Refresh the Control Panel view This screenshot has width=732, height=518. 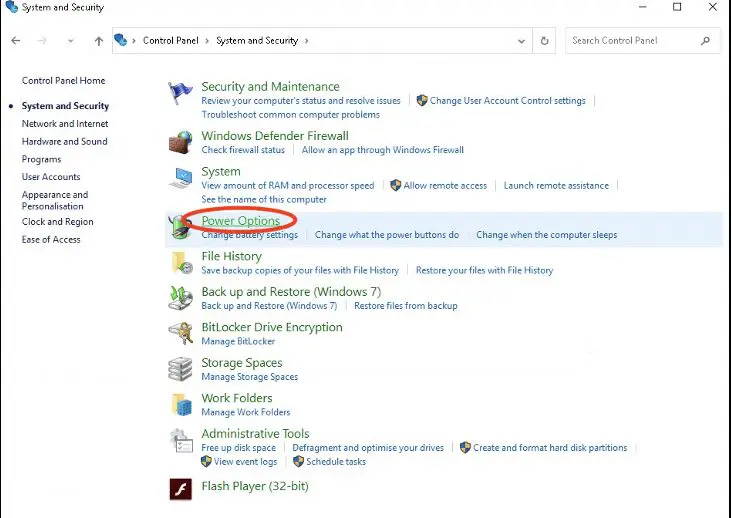coord(545,41)
